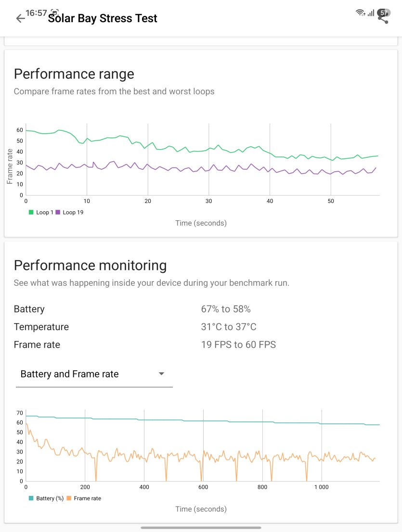
Task: Select the Frame rate 19 FPS to 60 FPS row
Action: click(x=201, y=345)
